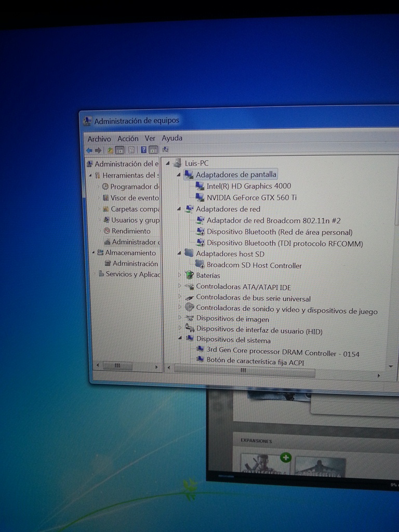
Task: Collapse the Dispositivos del sistema node
Action: point(180,338)
